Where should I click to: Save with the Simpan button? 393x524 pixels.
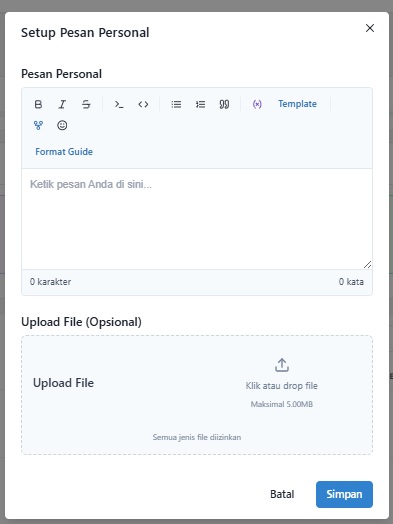point(344,494)
